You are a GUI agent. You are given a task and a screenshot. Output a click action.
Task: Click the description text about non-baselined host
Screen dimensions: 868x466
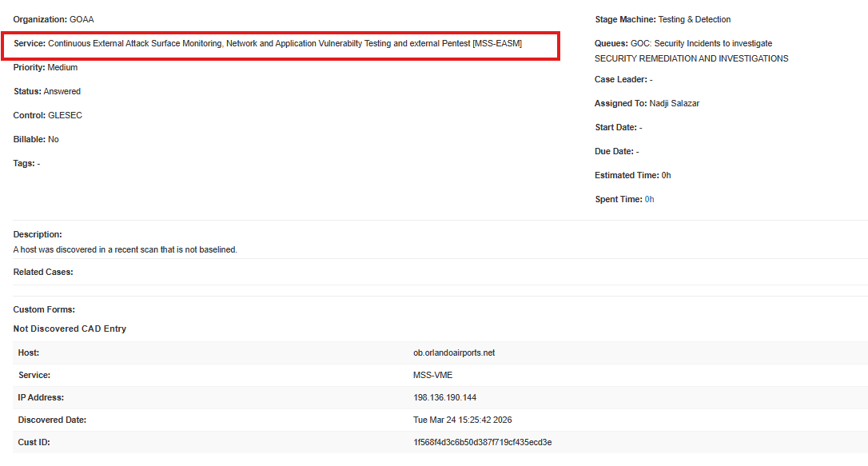(125, 249)
